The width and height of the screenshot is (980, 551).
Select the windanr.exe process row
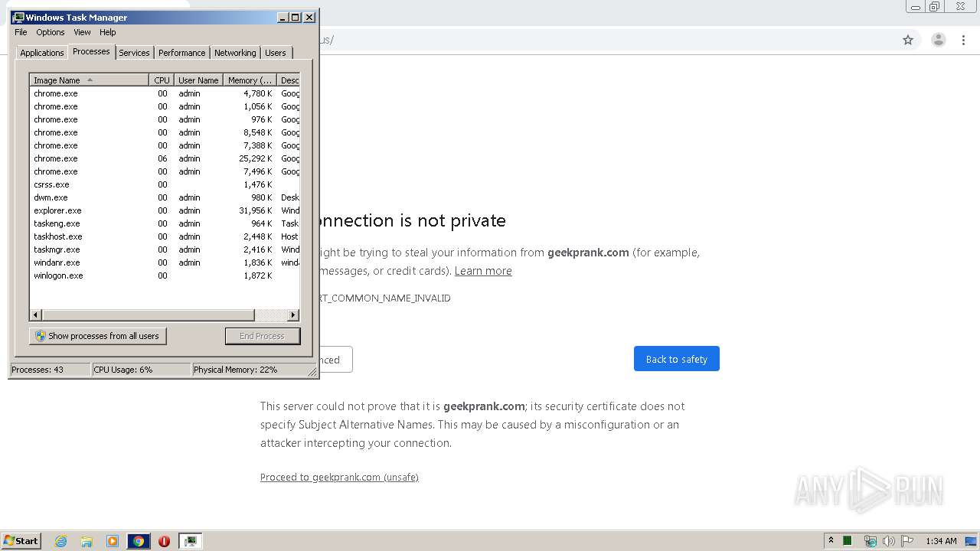(165, 262)
